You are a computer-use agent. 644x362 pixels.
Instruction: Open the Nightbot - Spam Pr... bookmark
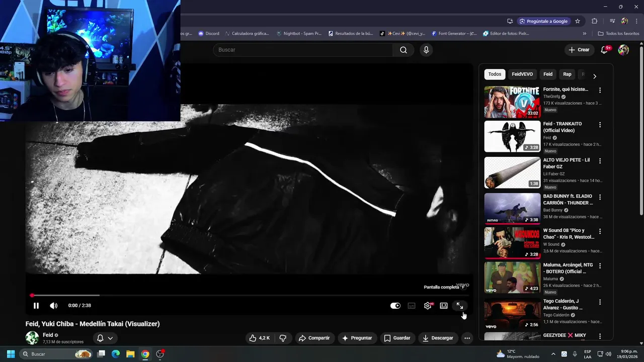point(299,34)
